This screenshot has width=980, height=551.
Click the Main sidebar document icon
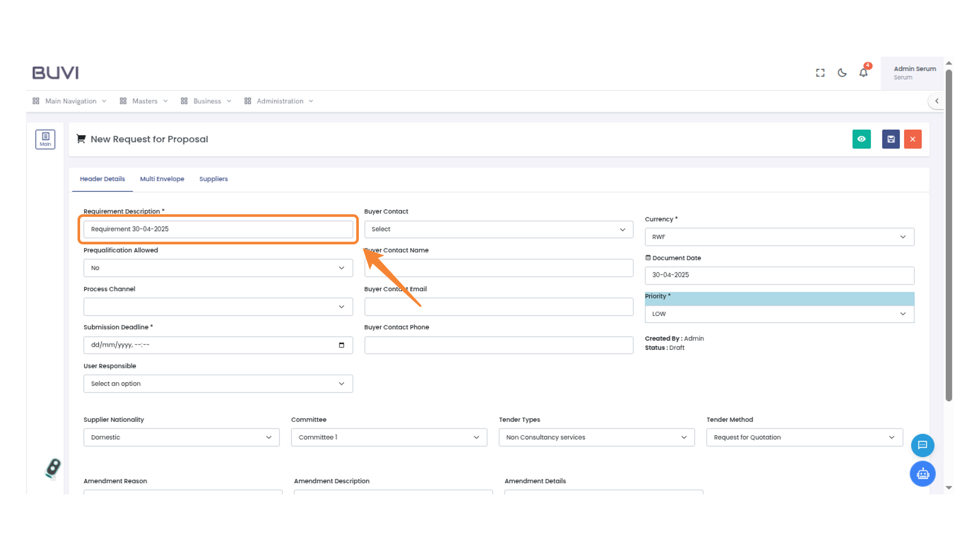tap(45, 139)
